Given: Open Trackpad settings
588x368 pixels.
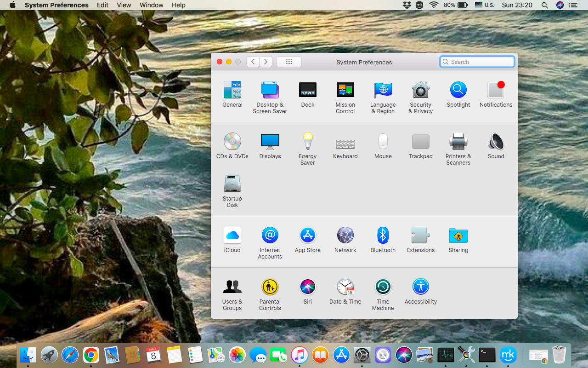Looking at the screenshot, I should pyautogui.click(x=420, y=141).
